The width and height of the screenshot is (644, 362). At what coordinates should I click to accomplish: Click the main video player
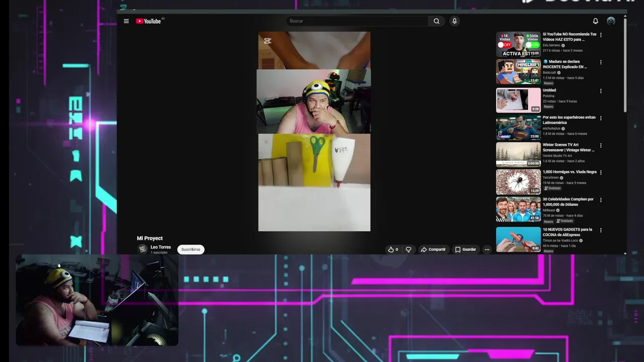(x=314, y=132)
